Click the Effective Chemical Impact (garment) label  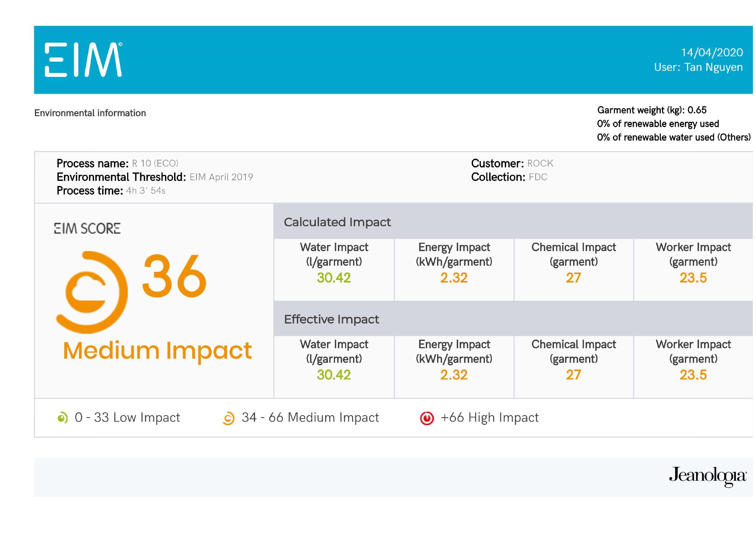click(574, 351)
